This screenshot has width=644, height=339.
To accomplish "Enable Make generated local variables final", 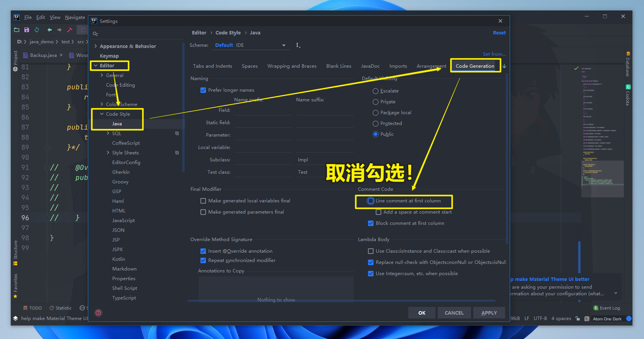I will 203,201.
